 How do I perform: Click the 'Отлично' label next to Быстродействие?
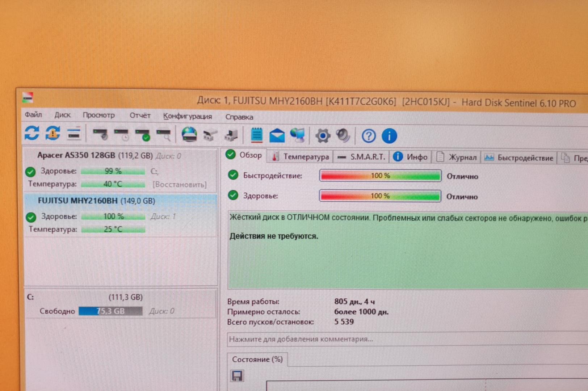[x=462, y=176]
